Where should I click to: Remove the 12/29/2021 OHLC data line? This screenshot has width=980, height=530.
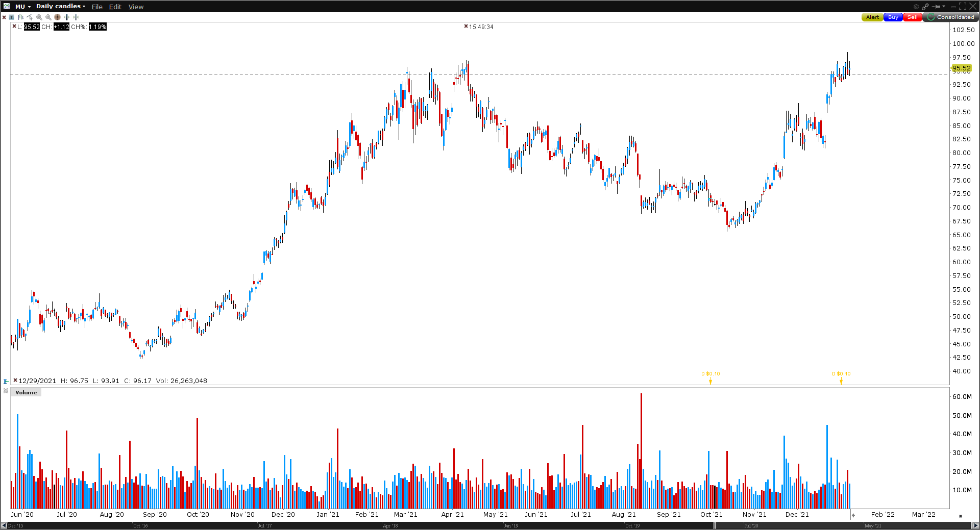point(15,380)
